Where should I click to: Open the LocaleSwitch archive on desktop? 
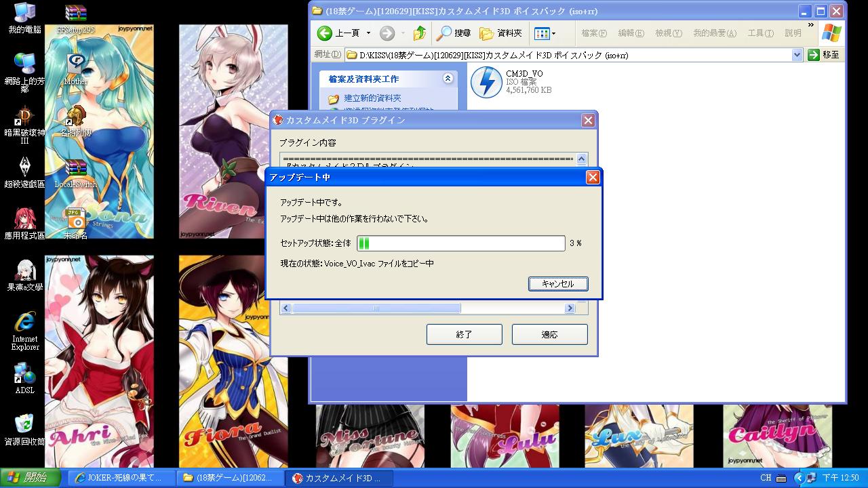(76, 173)
